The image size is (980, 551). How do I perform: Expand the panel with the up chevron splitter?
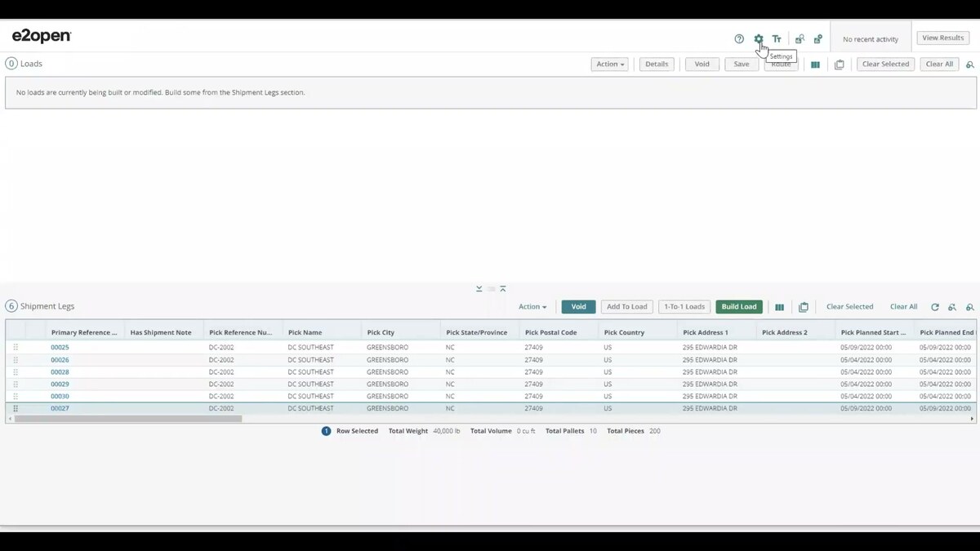coord(503,289)
